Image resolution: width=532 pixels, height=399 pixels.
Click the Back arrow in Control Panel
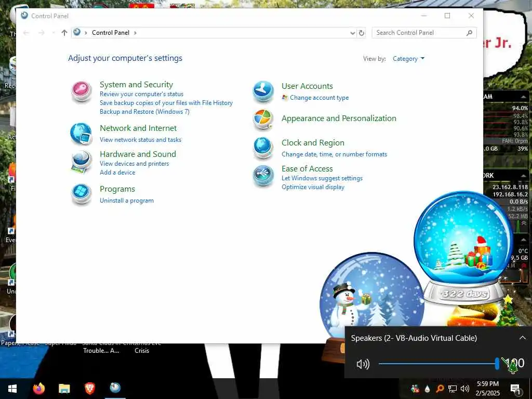[26, 33]
